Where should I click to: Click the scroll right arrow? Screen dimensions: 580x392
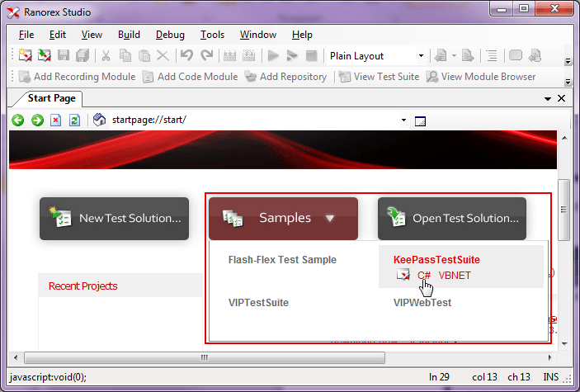550,357
